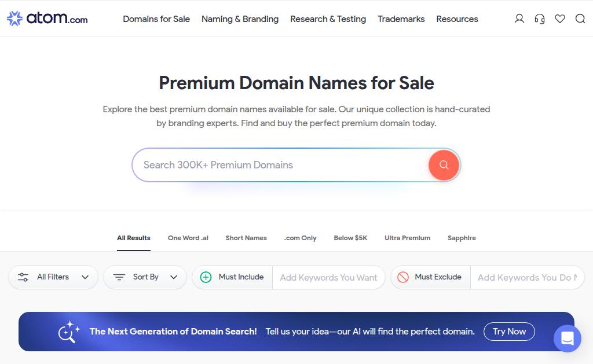This screenshot has width=593, height=364.
Task: Open the Naming & Branding menu
Action: tap(240, 19)
